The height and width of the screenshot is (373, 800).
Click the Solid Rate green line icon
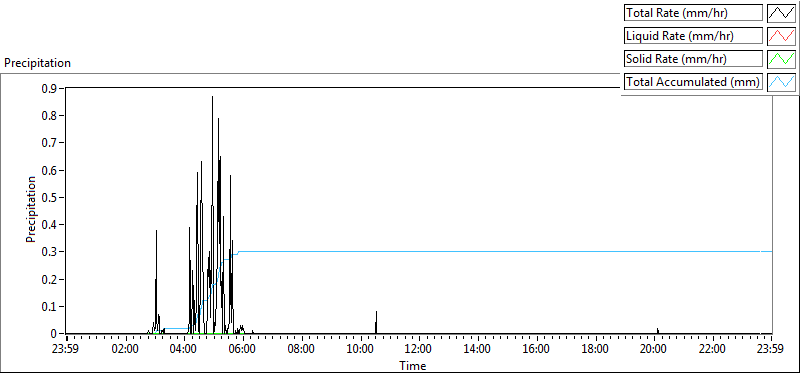point(782,59)
